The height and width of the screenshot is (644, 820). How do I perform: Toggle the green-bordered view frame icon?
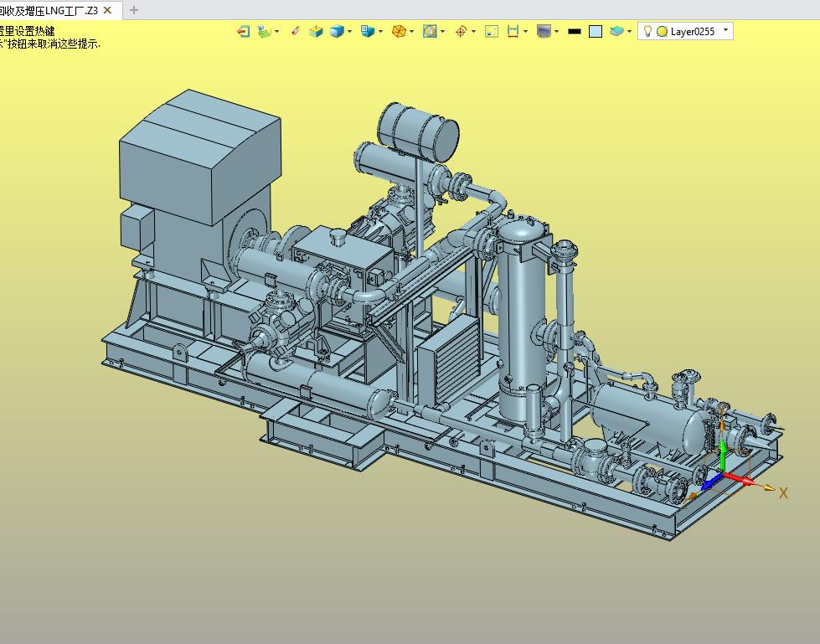[492, 31]
